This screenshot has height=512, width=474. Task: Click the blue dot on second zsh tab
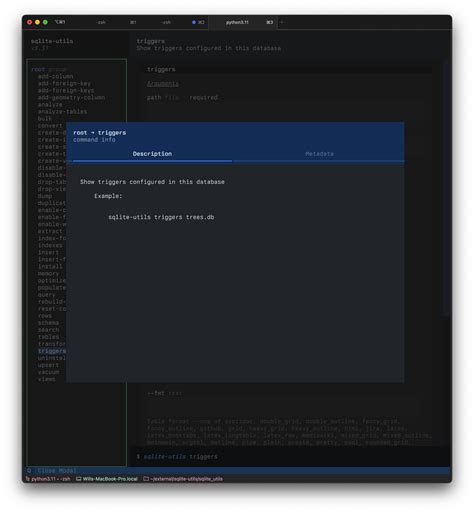(x=194, y=22)
